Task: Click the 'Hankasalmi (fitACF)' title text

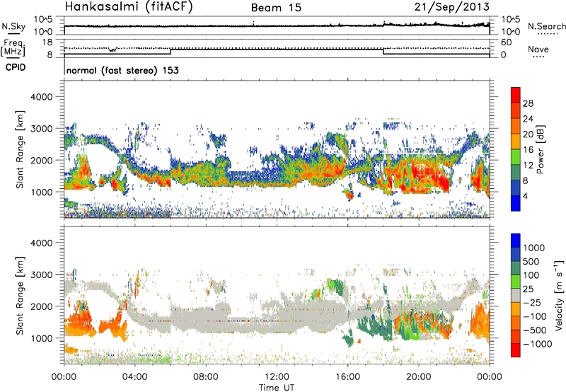Action: 129,7
